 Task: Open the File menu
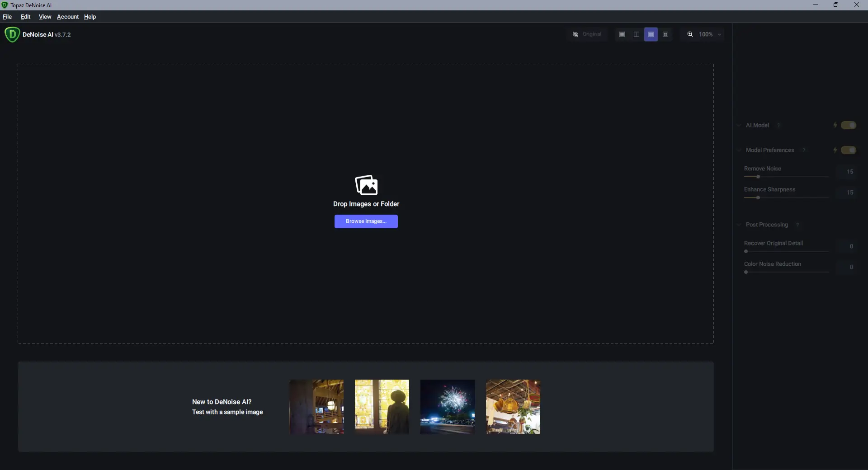tap(7, 17)
